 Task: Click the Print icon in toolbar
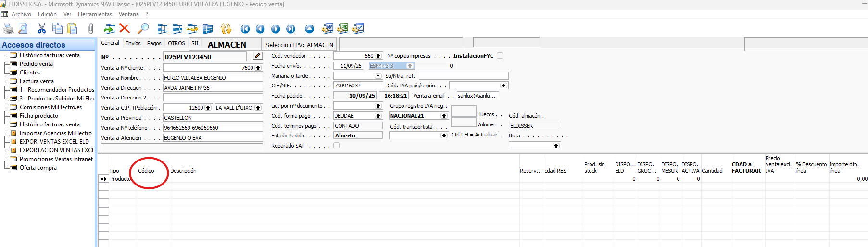click(x=8, y=29)
